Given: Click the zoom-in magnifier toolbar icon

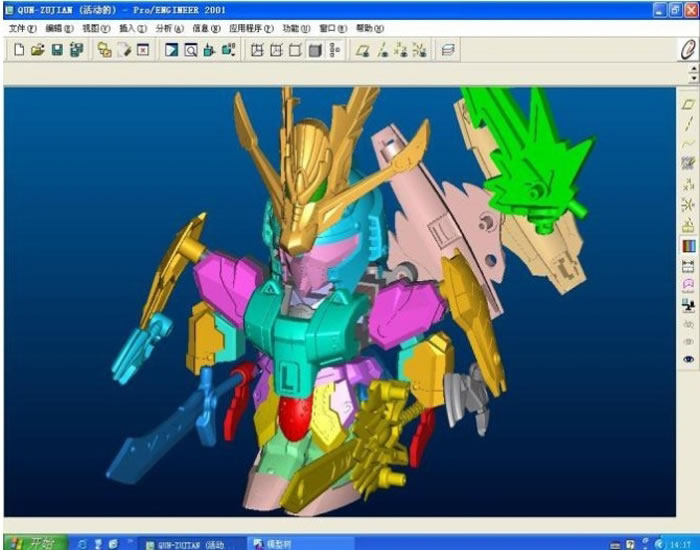Looking at the screenshot, I should point(190,50).
